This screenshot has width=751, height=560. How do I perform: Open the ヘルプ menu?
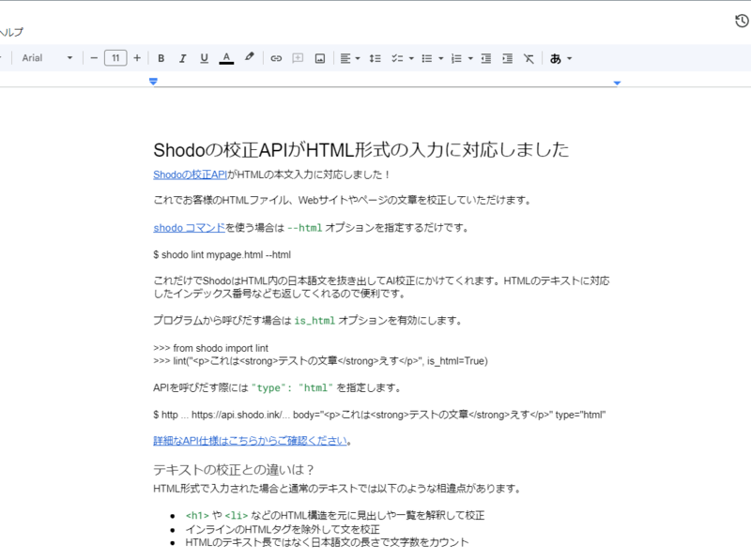[11, 32]
